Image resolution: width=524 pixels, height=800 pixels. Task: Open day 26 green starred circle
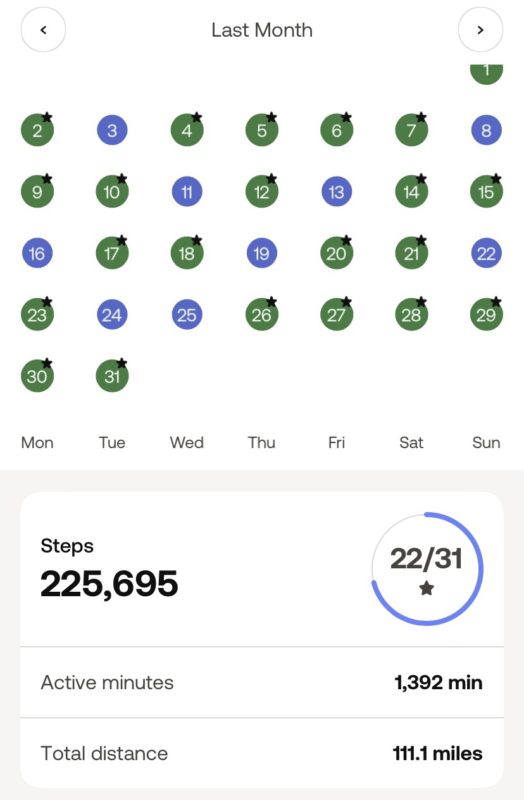262,315
